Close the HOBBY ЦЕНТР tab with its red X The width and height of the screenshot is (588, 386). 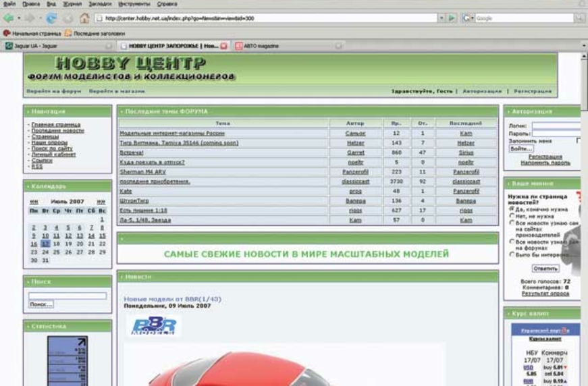[x=223, y=46]
